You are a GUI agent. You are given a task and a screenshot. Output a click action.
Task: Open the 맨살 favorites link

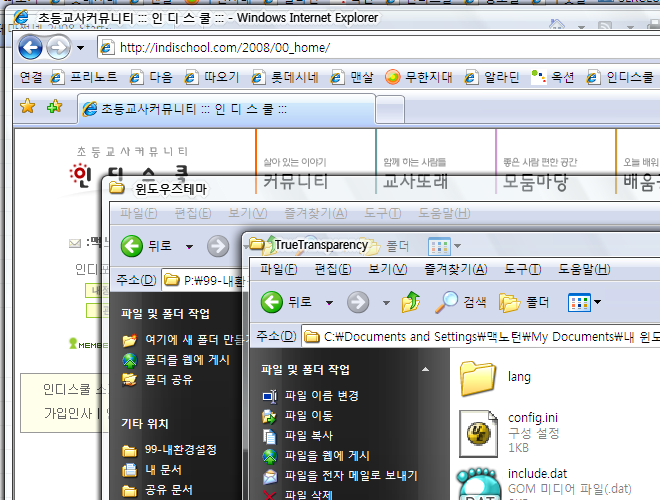(x=352, y=77)
